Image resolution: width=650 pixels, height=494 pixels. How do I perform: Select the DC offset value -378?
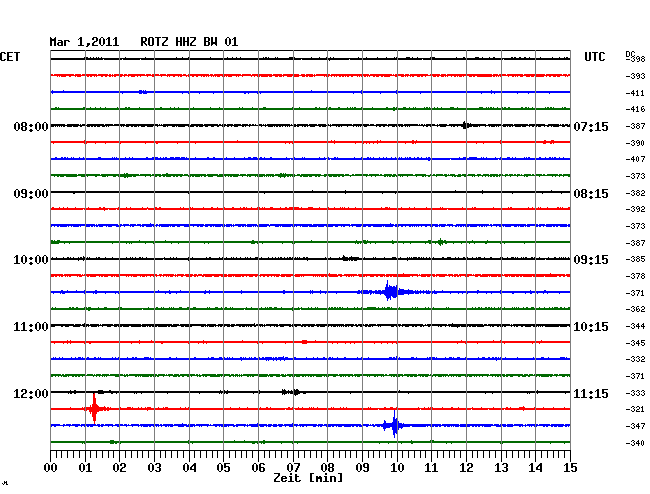pos(635,276)
